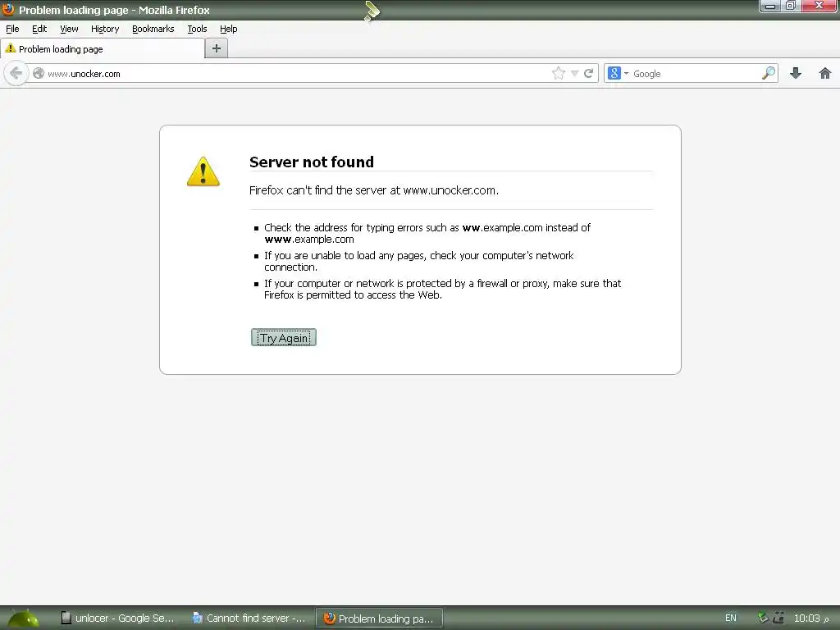Click the network system tray icon
This screenshot has height=630, width=840.
click(778, 618)
